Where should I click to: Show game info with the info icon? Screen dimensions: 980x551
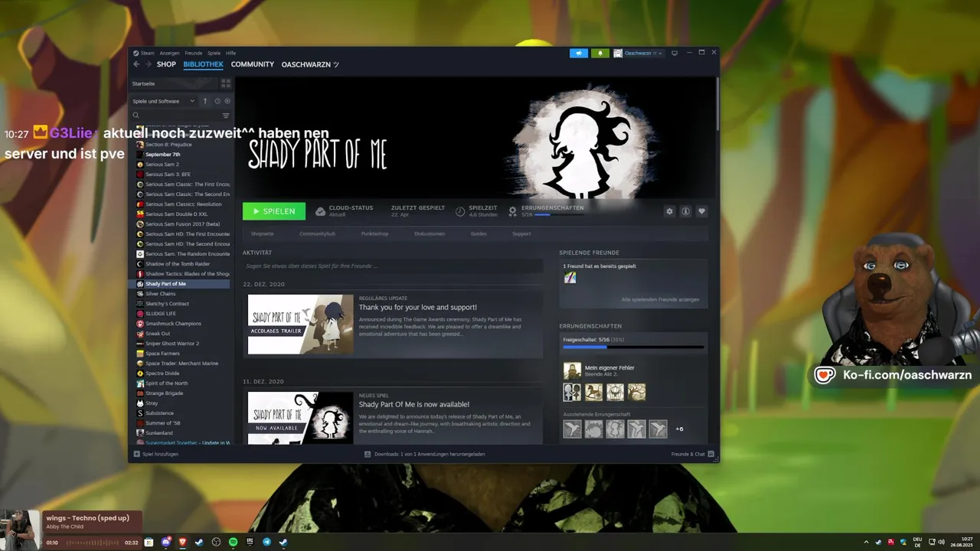(x=685, y=211)
